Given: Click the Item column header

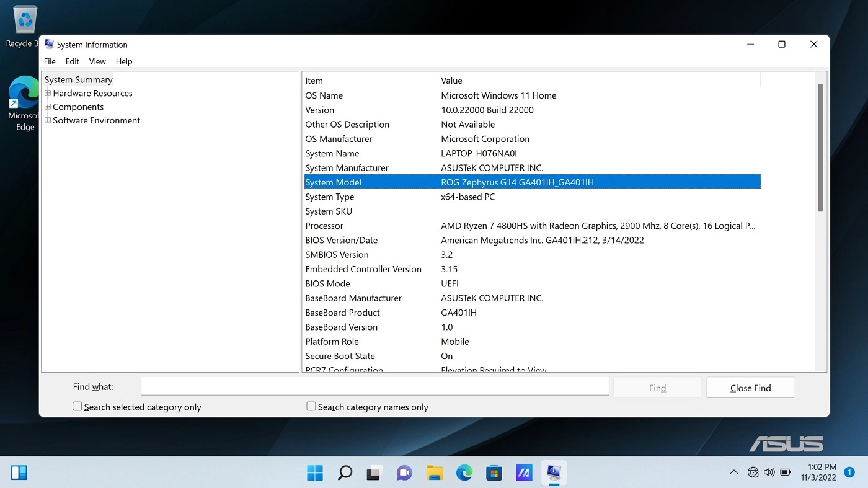Looking at the screenshot, I should (370, 81).
